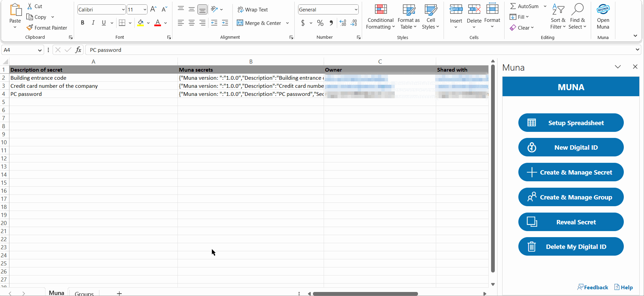Toggle Italic formatting
The image size is (644, 296).
click(93, 23)
